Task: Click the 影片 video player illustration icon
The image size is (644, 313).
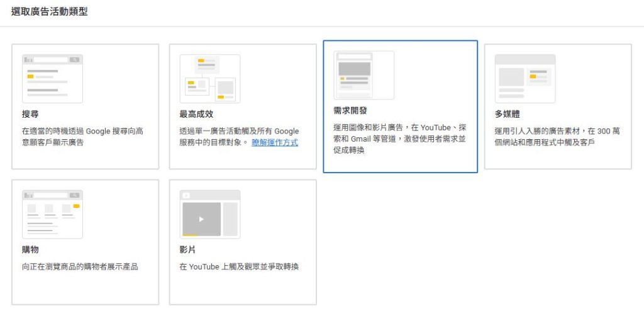Action: [210, 214]
